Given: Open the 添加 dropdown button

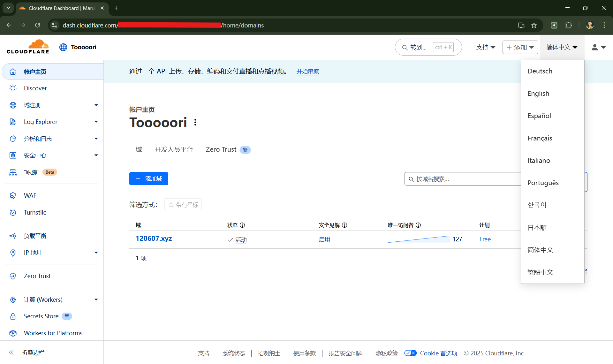Looking at the screenshot, I should coord(520,47).
